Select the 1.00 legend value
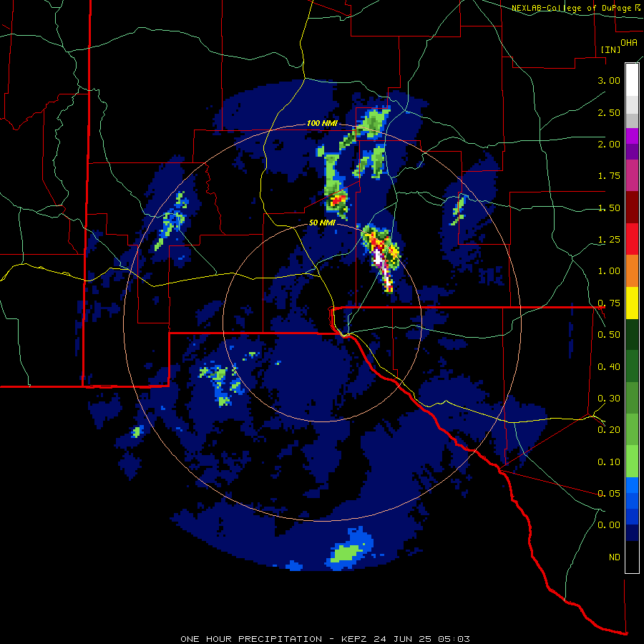This screenshot has height=644, width=644. click(609, 271)
